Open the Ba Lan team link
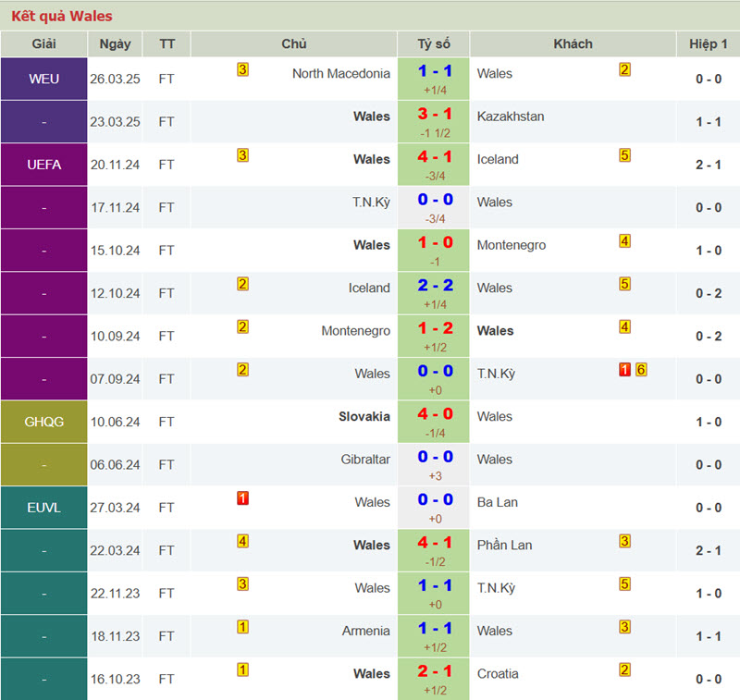740x700 pixels. (x=498, y=502)
